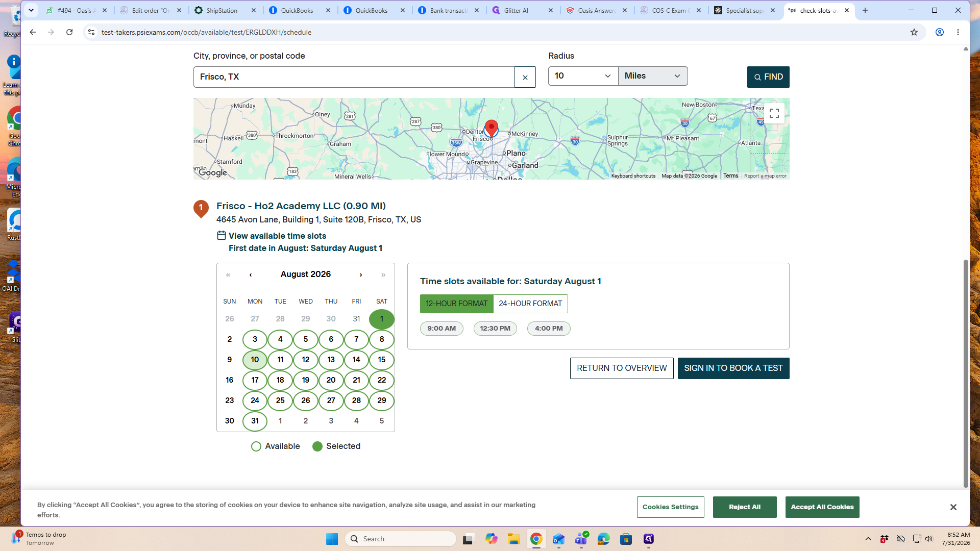This screenshot has height=551, width=980.
Task: Click the city or postal code input
Action: tap(354, 77)
